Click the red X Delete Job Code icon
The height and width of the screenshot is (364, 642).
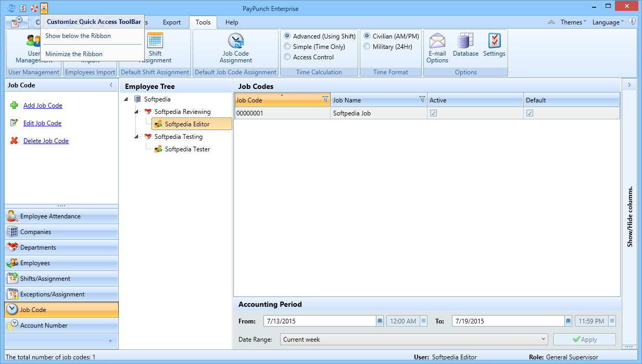click(x=14, y=141)
